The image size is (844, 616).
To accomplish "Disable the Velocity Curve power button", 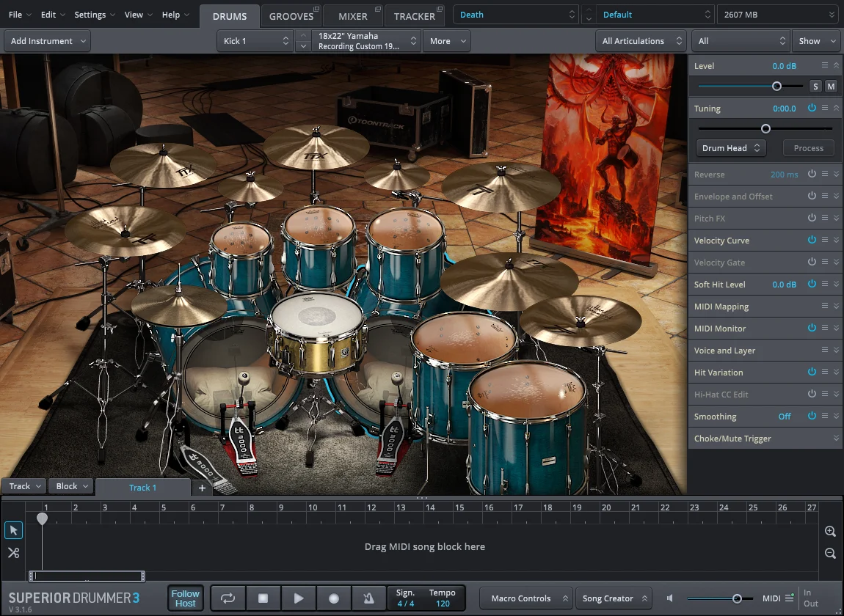I will [x=812, y=240].
